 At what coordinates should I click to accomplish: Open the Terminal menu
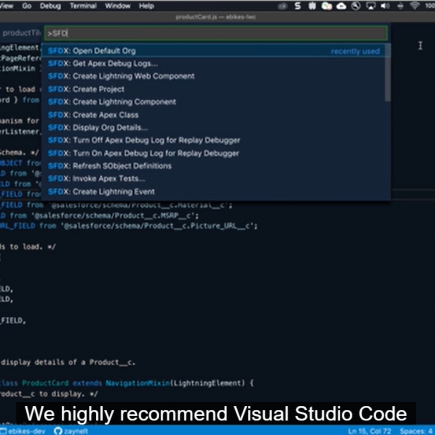83,6
